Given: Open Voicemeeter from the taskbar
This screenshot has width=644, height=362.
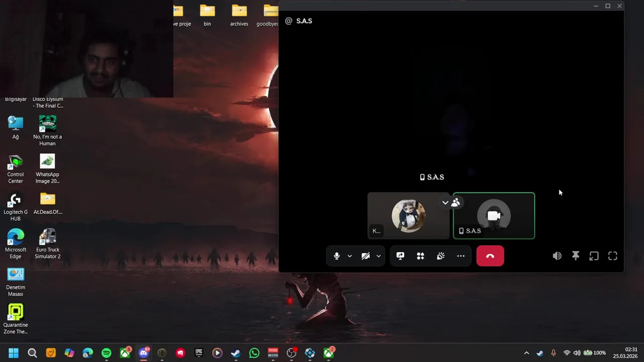Looking at the screenshot, I should tap(273, 353).
